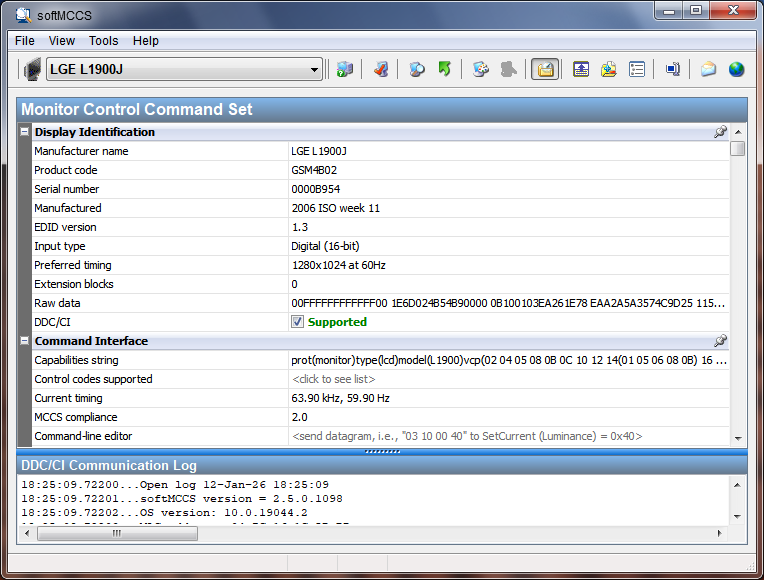Select the Manufactured value 2006 ISO week 11
Viewport: 764px width, 580px height.
point(335,208)
